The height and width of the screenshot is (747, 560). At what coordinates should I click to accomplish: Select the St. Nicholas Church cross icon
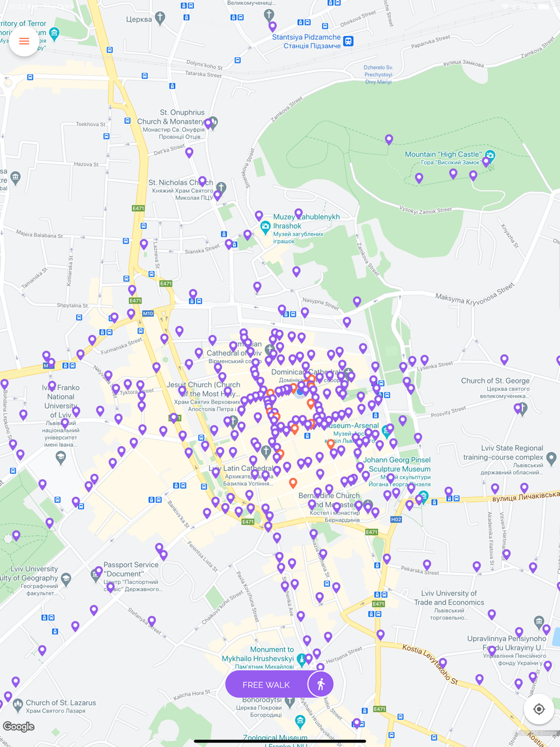(221, 187)
